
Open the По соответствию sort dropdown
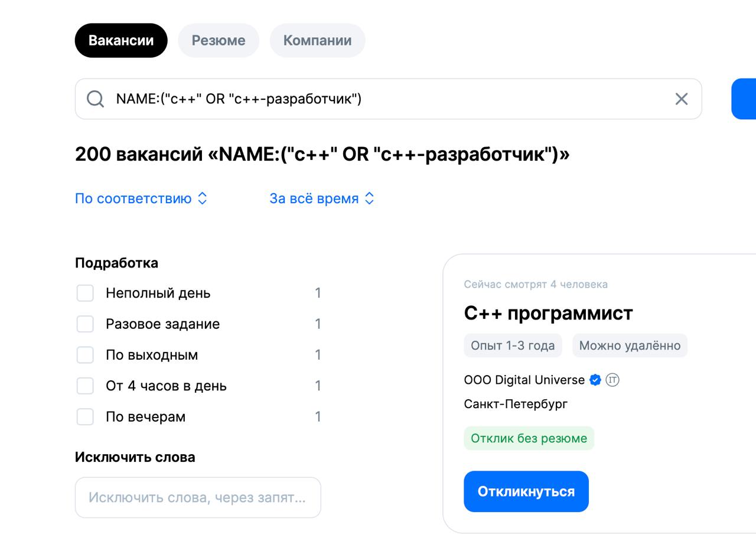pos(141,198)
